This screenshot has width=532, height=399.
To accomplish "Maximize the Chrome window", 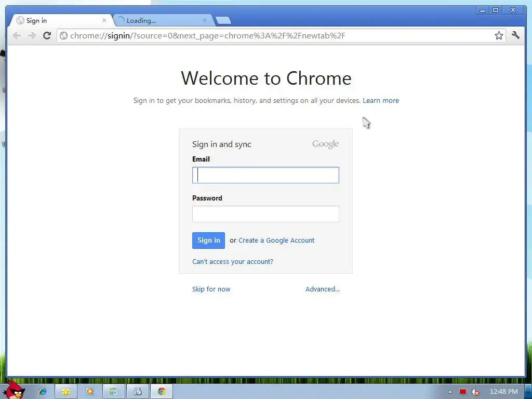I will coord(496,10).
